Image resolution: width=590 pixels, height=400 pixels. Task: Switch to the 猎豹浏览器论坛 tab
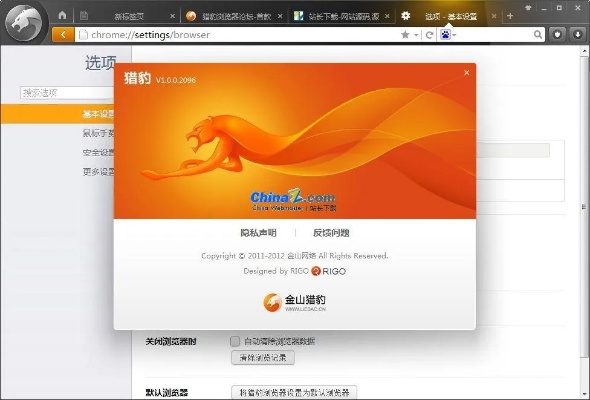[236, 16]
